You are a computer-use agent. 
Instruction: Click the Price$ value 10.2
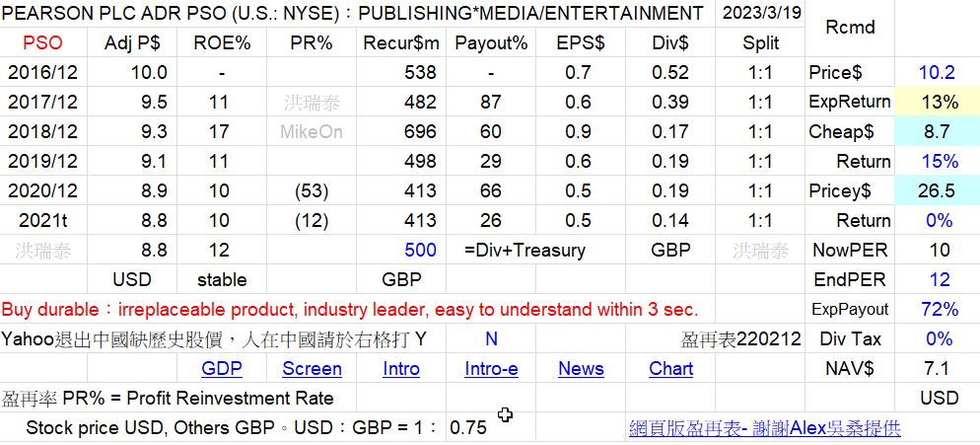click(937, 72)
